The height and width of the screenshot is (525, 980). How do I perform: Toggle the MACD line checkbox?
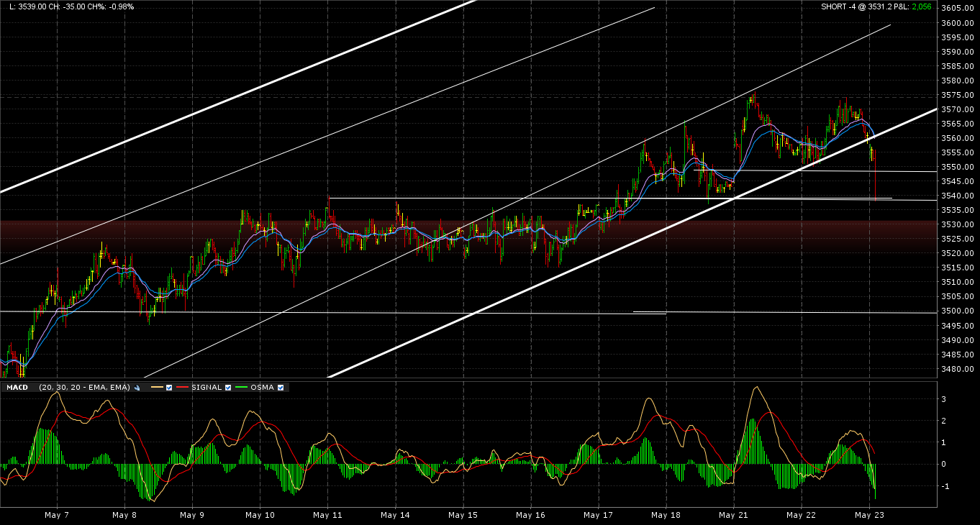[x=168, y=388]
